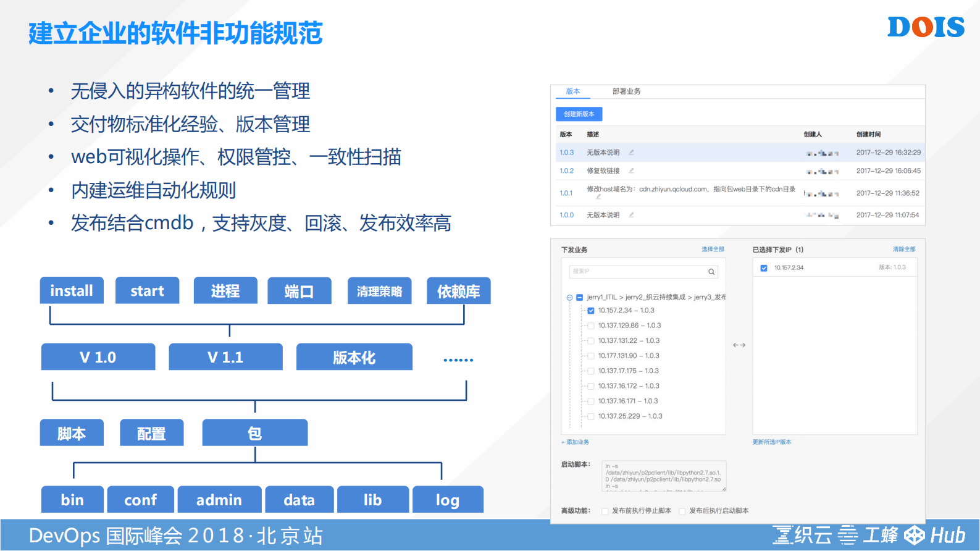Click the 版本: 1.0.3 label in the selected list
Viewport: 980px width, 551px height.
pyautogui.click(x=892, y=267)
